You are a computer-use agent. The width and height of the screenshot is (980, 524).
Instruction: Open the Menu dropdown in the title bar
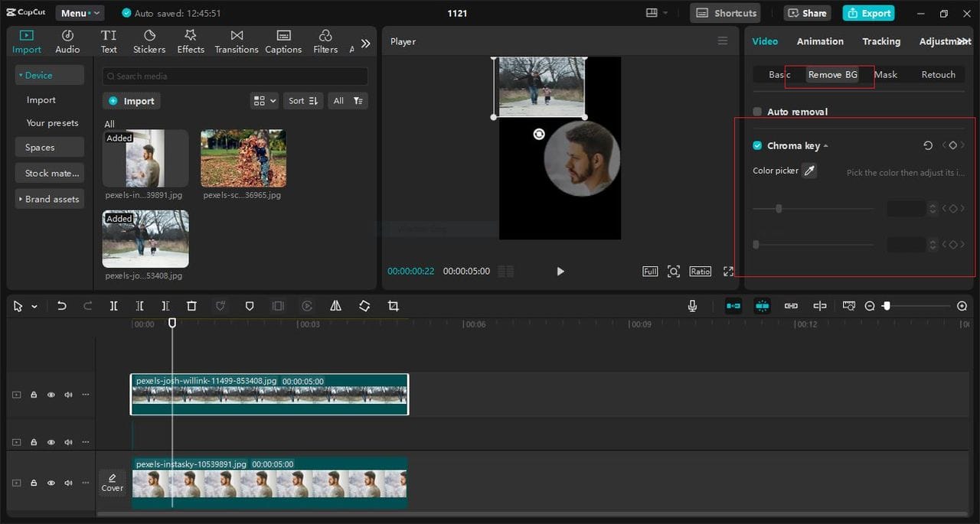click(x=79, y=12)
